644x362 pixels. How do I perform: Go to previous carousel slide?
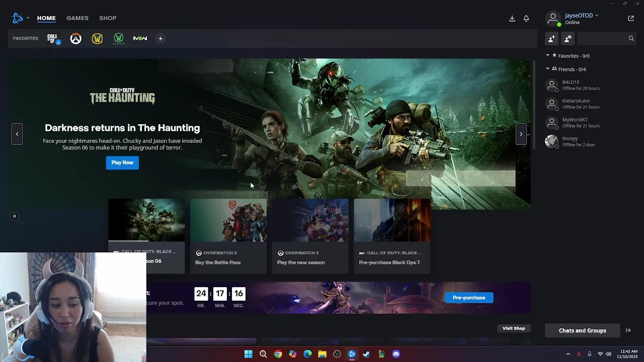point(17,134)
